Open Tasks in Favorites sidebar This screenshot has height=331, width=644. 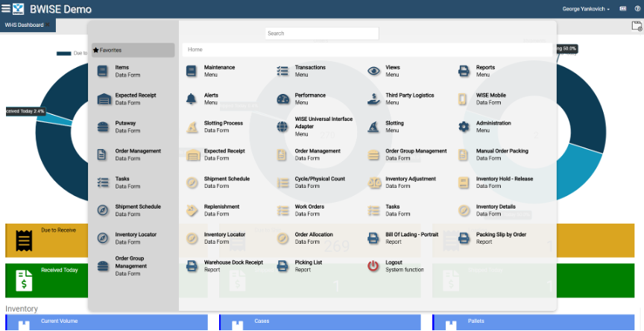(119, 183)
